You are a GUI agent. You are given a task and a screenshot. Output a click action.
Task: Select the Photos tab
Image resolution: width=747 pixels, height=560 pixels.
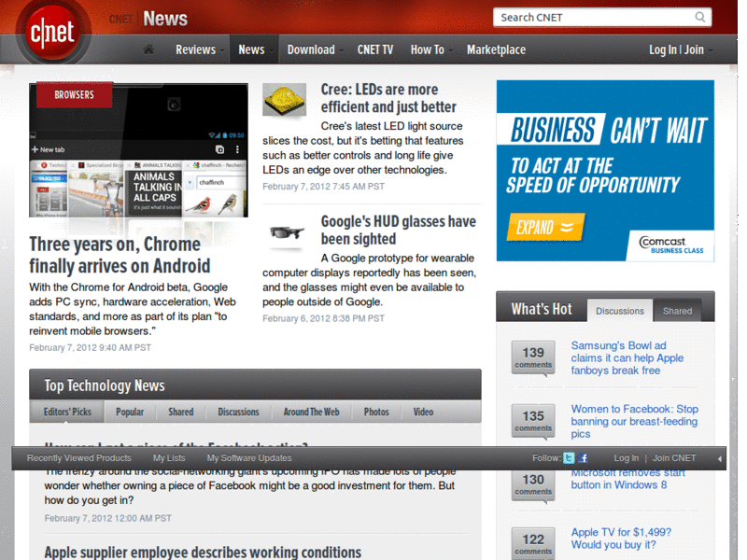coord(376,412)
